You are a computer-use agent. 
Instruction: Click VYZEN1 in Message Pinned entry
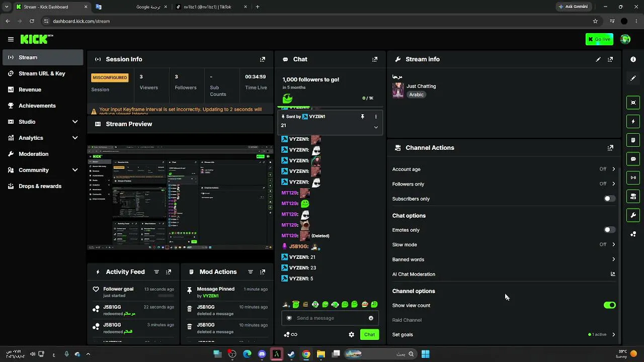tap(211, 296)
